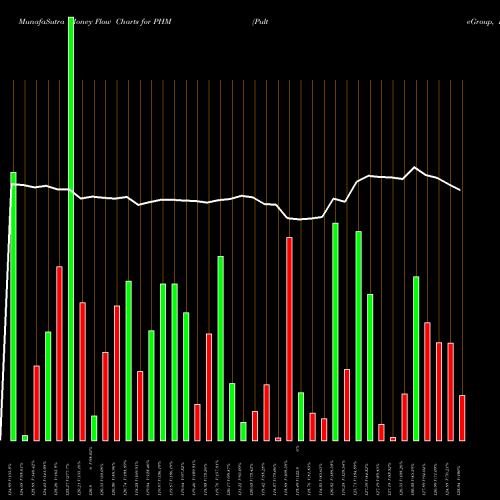500x500 pixels.
Task: Click the highest peak of the white price line
Action: pyautogui.click(x=415, y=167)
